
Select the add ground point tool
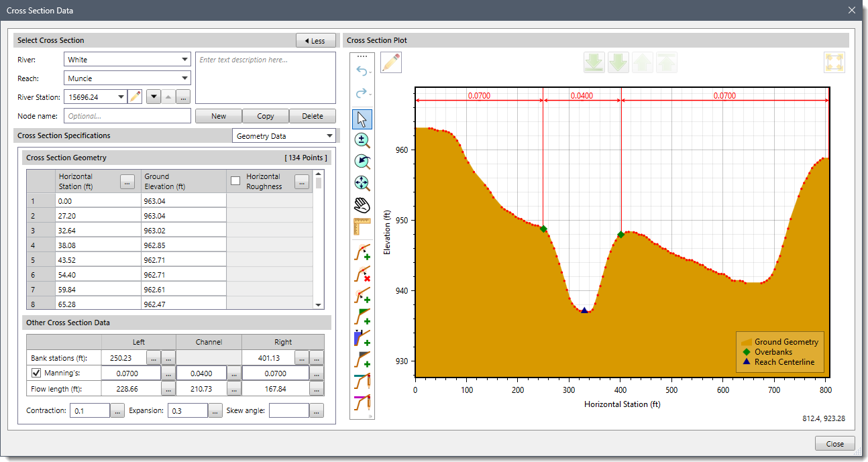click(362, 252)
